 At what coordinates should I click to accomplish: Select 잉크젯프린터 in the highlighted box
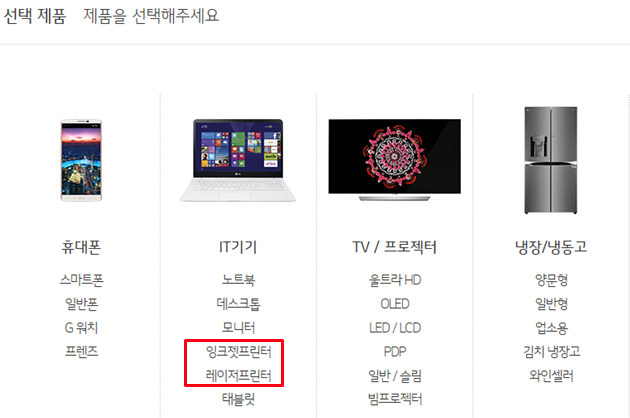pos(239,352)
